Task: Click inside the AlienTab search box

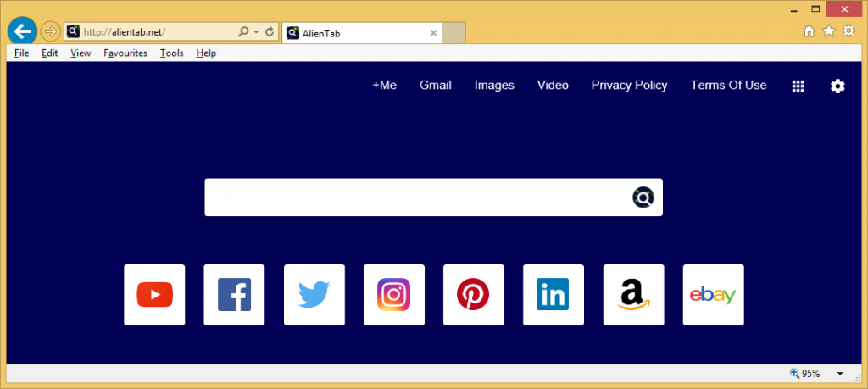Action: pos(415,197)
